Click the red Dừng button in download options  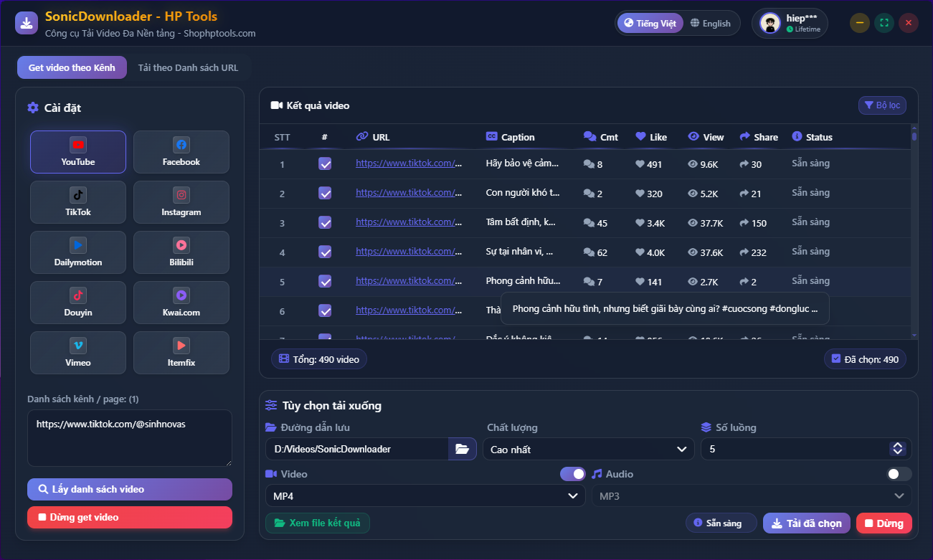click(884, 523)
